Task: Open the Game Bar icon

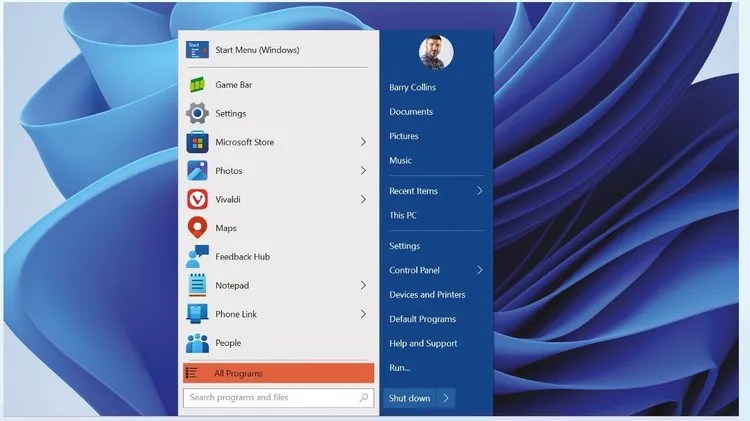Action: click(197, 85)
